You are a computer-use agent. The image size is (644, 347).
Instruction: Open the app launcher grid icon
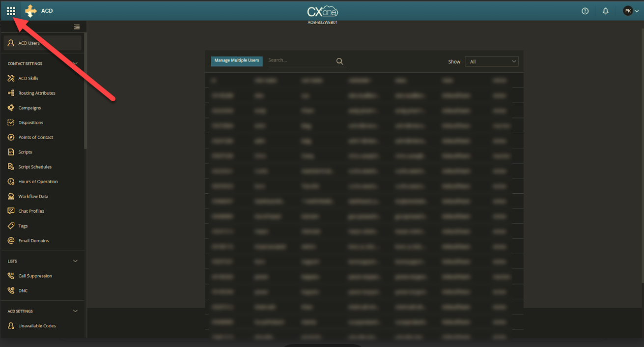(x=10, y=10)
